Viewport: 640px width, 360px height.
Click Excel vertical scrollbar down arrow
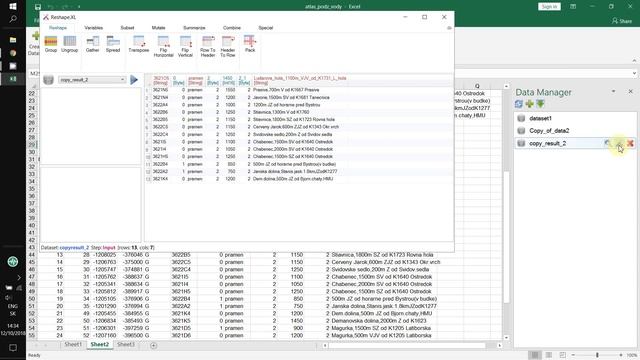pos(507,338)
